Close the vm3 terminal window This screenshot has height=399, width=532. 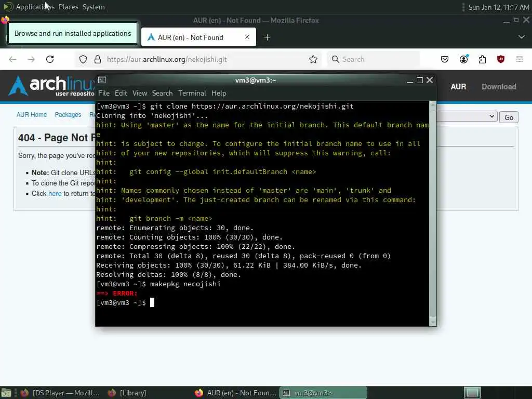coord(430,79)
